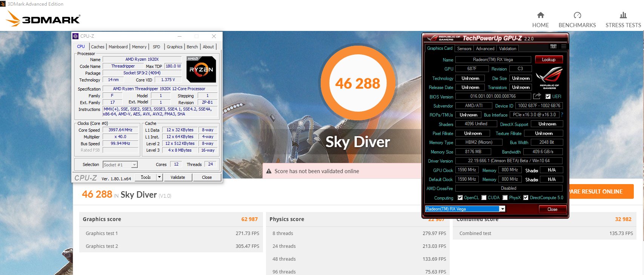The height and width of the screenshot is (275, 644).
Task: Expand the CPU-Z Tools dropdown arrow
Action: (159, 177)
